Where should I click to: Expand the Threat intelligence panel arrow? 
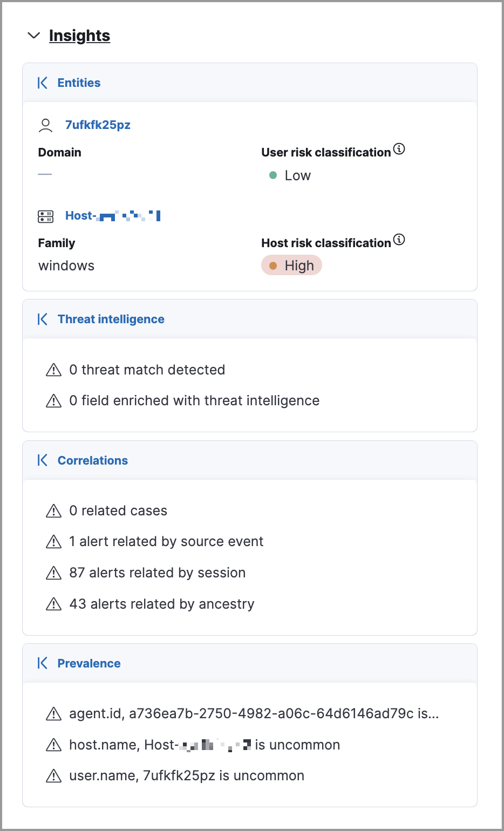(x=43, y=319)
